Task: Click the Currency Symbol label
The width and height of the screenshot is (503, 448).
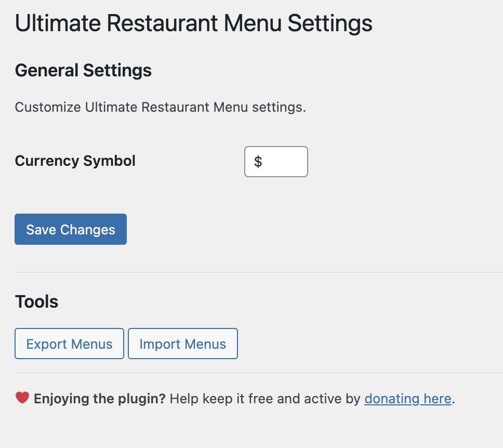Action: pos(75,161)
